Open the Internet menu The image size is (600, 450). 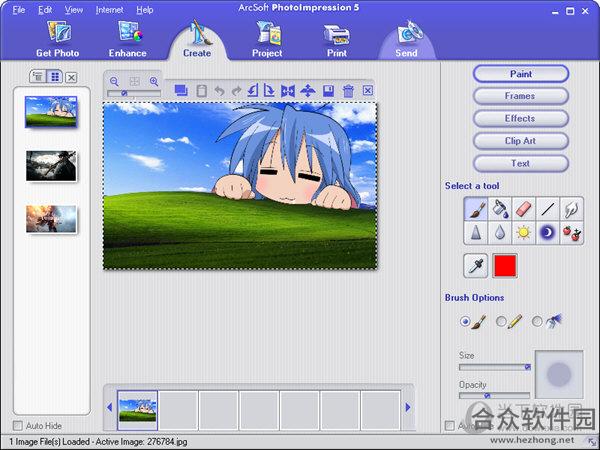[109, 10]
